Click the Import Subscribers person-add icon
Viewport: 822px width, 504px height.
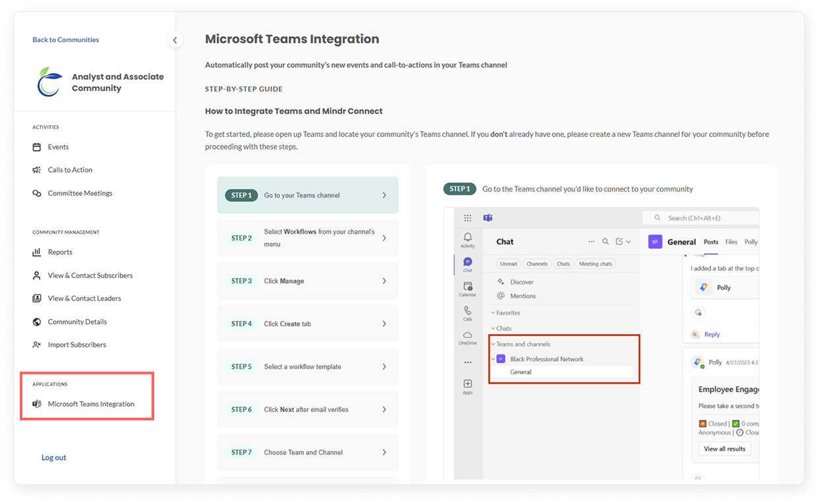pyautogui.click(x=37, y=345)
